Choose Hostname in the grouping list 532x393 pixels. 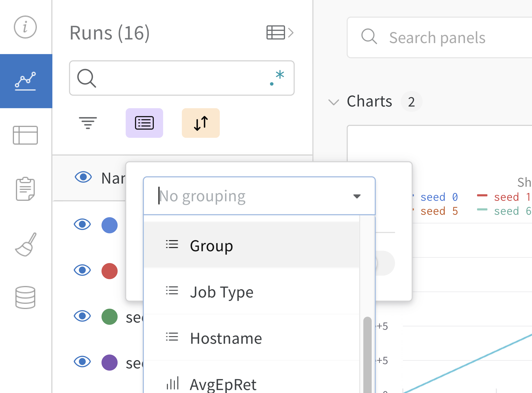(x=226, y=338)
